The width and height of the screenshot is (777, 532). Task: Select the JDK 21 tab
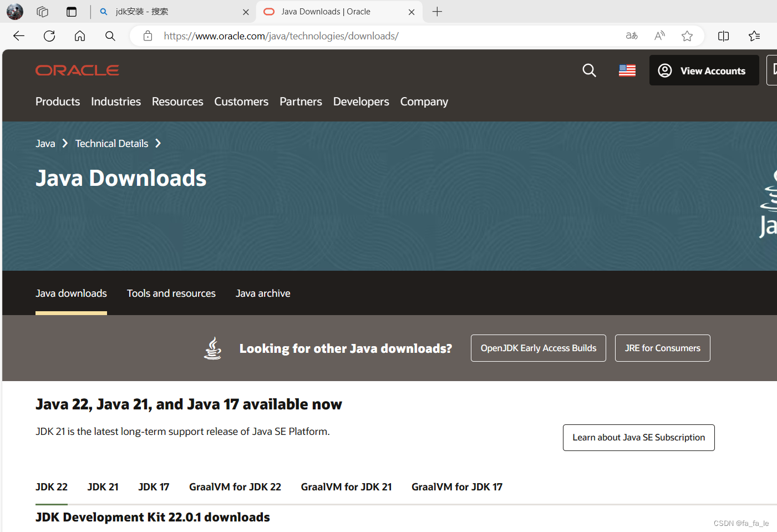coord(103,487)
